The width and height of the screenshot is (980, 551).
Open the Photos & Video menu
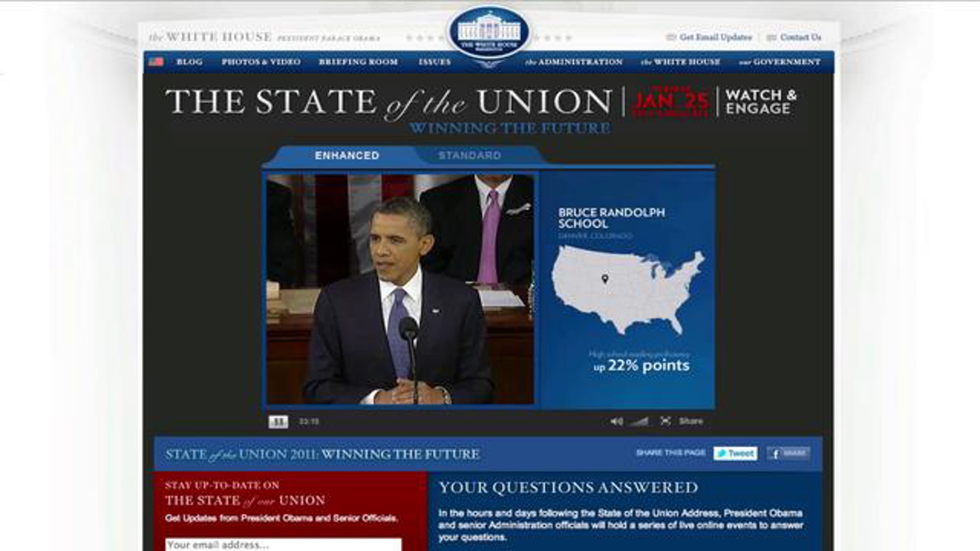pyautogui.click(x=261, y=62)
